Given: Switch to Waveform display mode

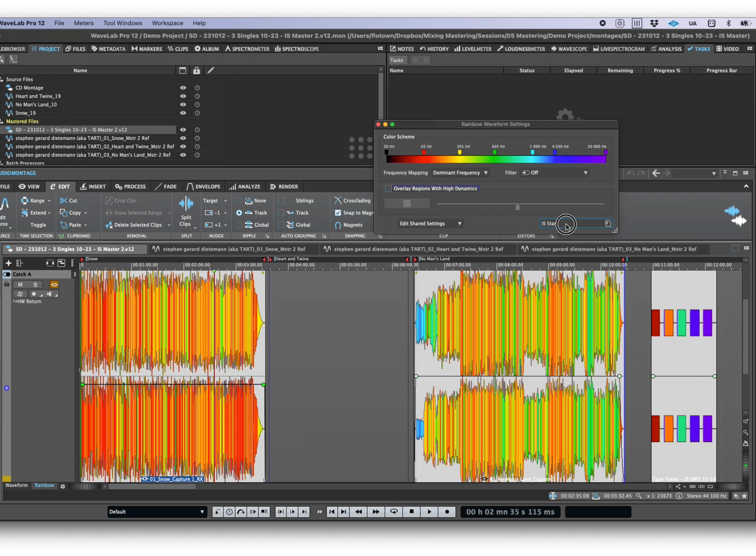Looking at the screenshot, I should coord(17,485).
